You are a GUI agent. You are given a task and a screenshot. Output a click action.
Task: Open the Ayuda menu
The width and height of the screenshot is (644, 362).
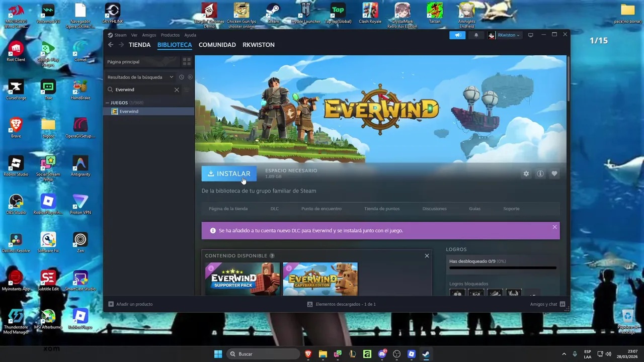click(x=190, y=35)
